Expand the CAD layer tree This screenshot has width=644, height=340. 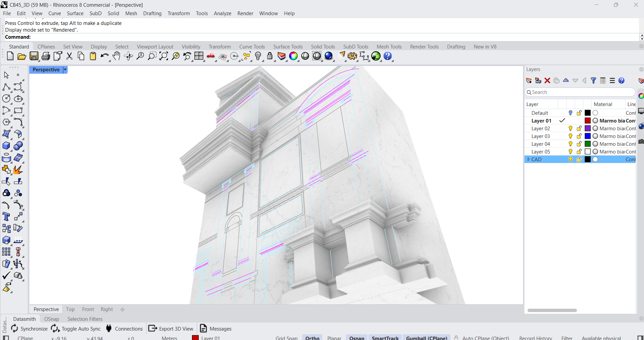[528, 160]
